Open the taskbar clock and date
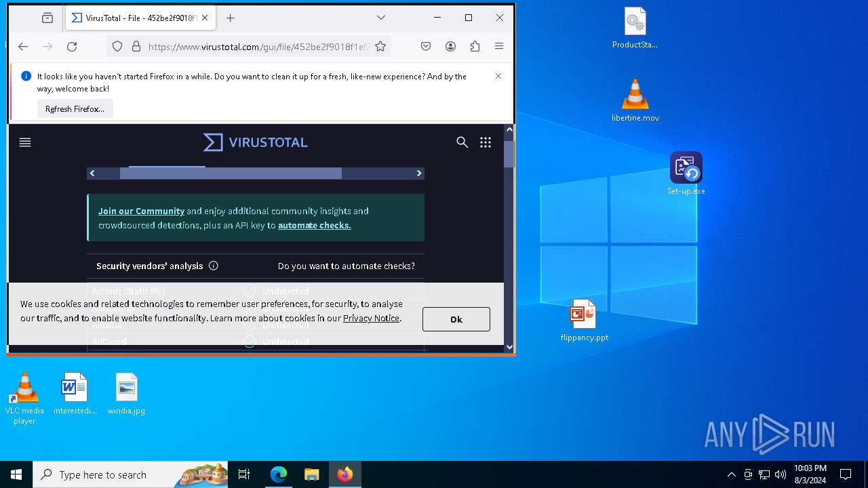This screenshot has width=868, height=488. [x=810, y=474]
